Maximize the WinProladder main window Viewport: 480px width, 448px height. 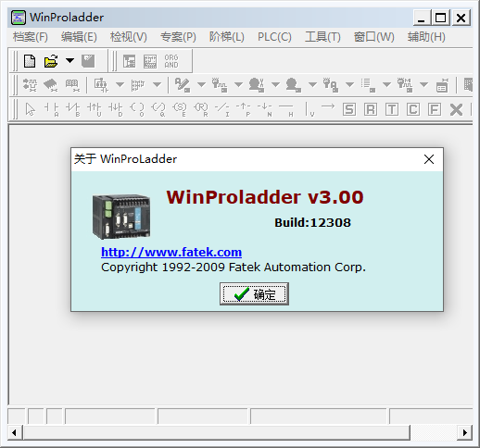point(441,18)
